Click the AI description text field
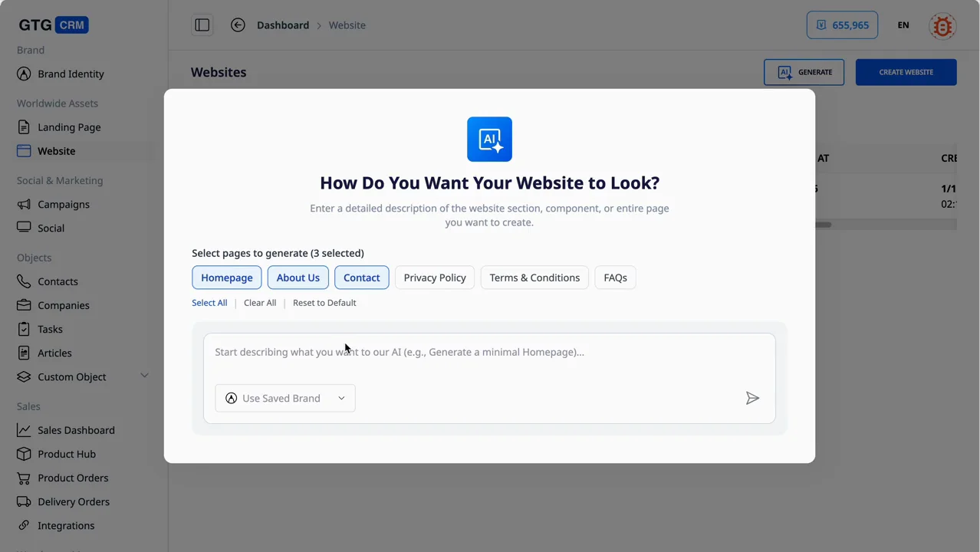Viewport: 980px width, 552px height. (x=489, y=353)
